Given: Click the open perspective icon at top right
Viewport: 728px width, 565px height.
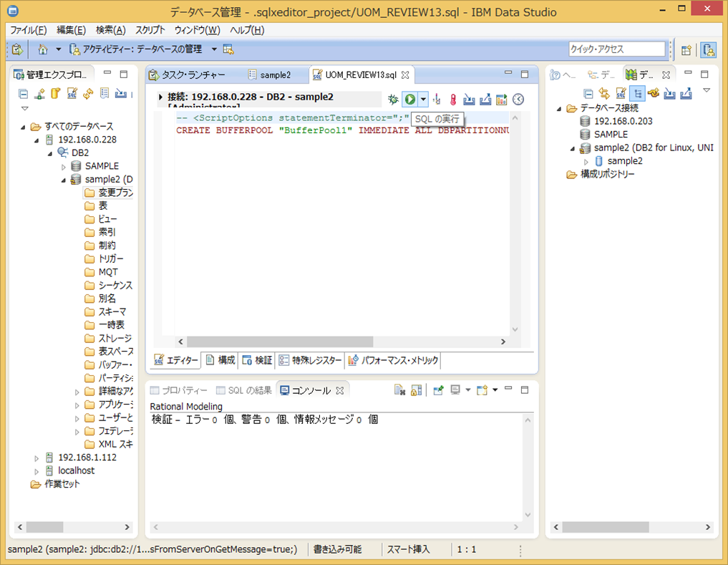Looking at the screenshot, I should tap(686, 49).
